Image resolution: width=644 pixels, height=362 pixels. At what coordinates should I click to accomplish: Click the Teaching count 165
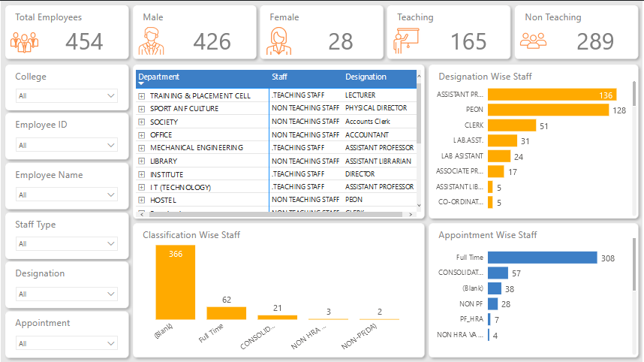tap(468, 41)
